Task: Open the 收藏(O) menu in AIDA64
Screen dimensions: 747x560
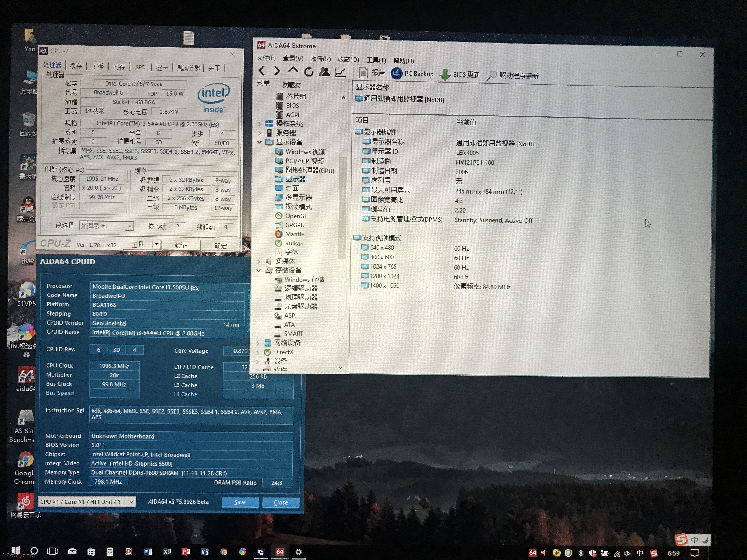Action: pyautogui.click(x=348, y=59)
